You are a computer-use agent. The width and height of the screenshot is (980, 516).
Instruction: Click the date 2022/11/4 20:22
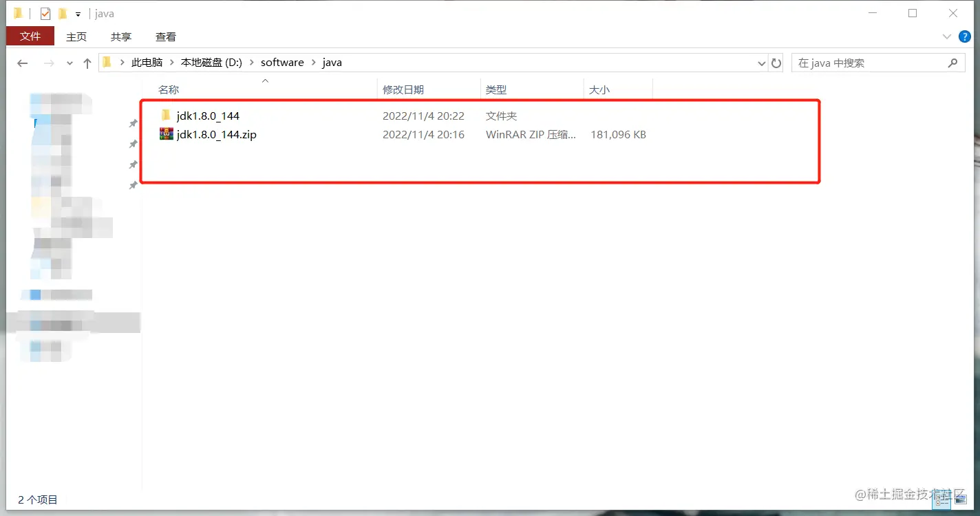coord(423,116)
